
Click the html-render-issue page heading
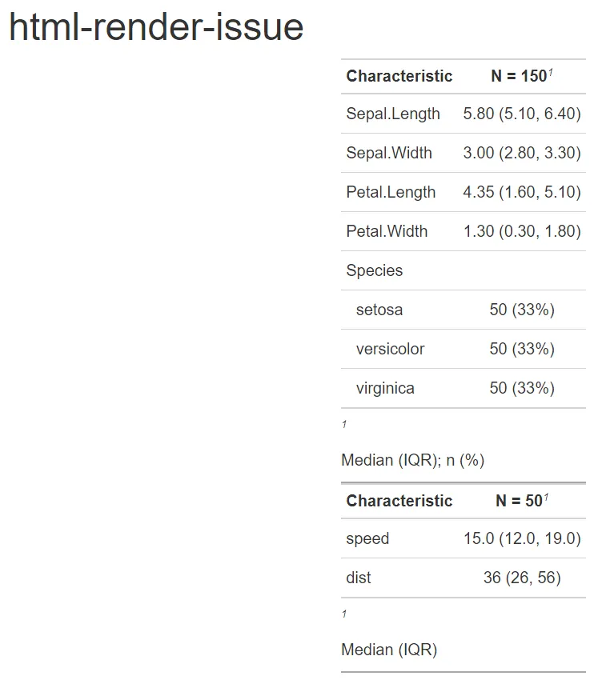156,28
